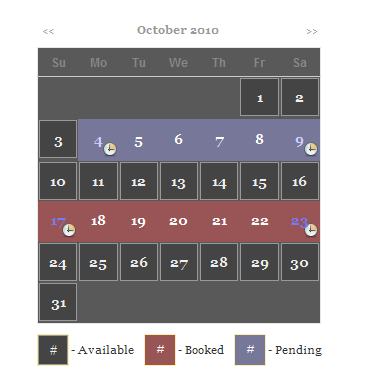Click the October 2010 month title
The image size is (375, 375).
click(178, 30)
